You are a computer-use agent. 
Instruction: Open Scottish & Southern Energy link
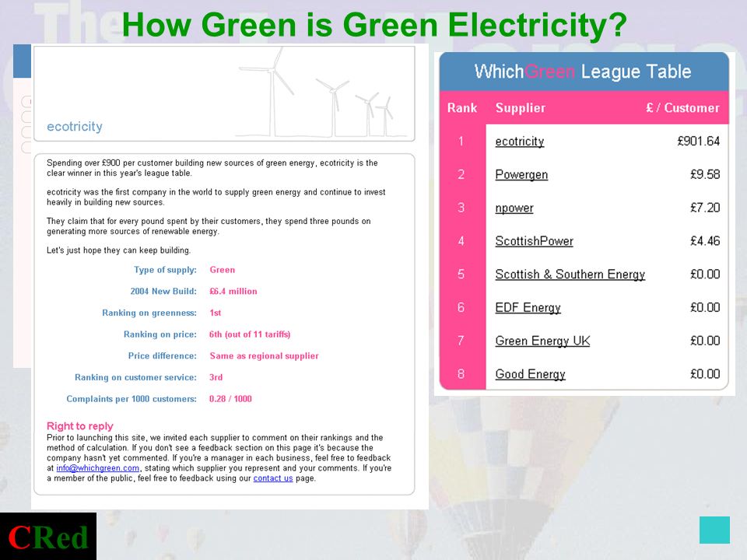point(570,275)
